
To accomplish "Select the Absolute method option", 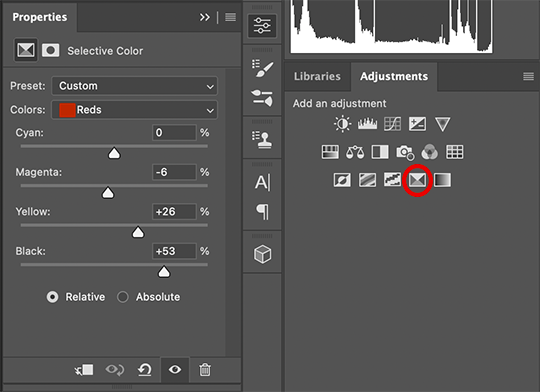I will pos(123,297).
